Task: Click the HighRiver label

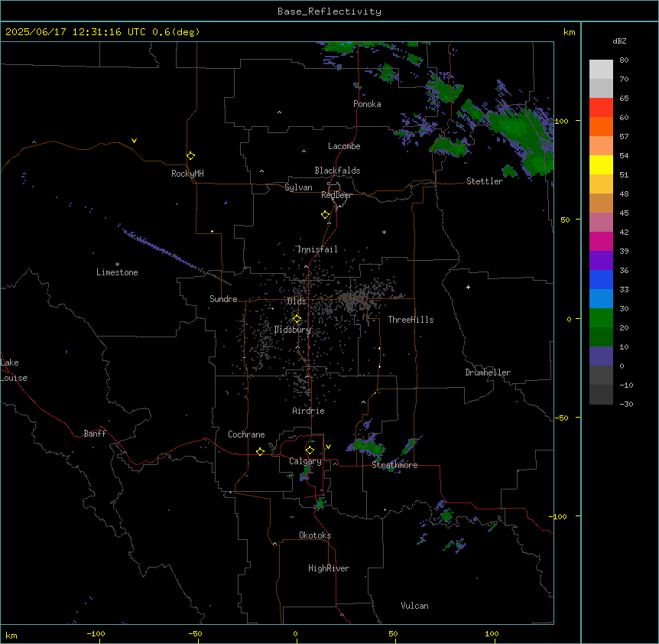Action: click(x=329, y=568)
